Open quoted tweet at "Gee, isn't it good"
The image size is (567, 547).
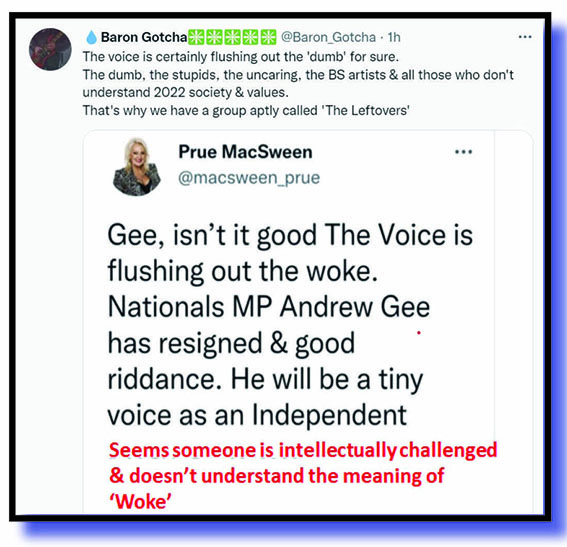(290, 236)
